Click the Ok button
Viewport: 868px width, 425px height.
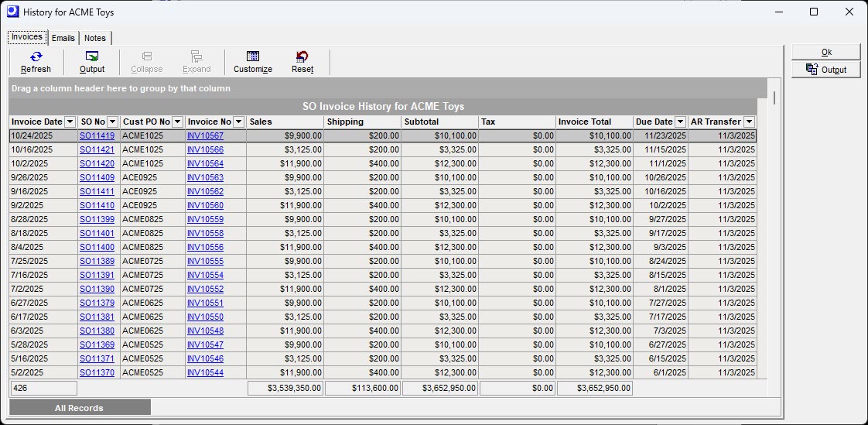(x=826, y=52)
